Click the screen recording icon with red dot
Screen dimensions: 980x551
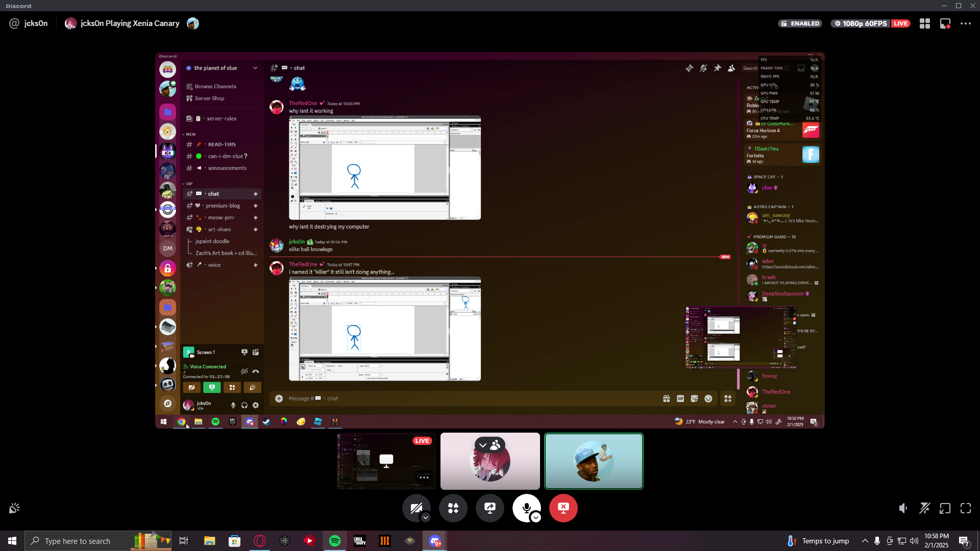coord(945,23)
